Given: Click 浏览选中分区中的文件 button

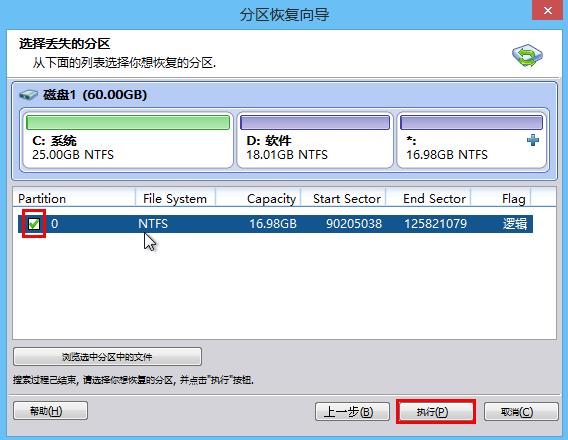Looking at the screenshot, I should coord(108,357).
